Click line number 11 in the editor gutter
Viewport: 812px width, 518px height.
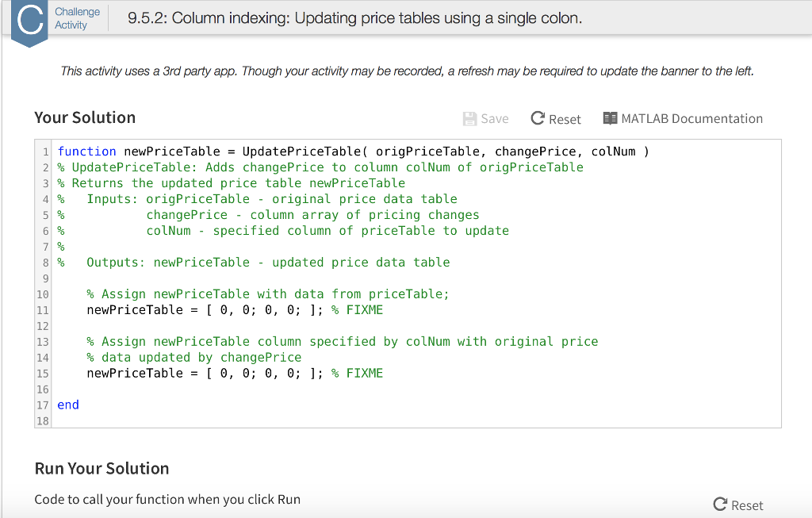tap(42, 309)
